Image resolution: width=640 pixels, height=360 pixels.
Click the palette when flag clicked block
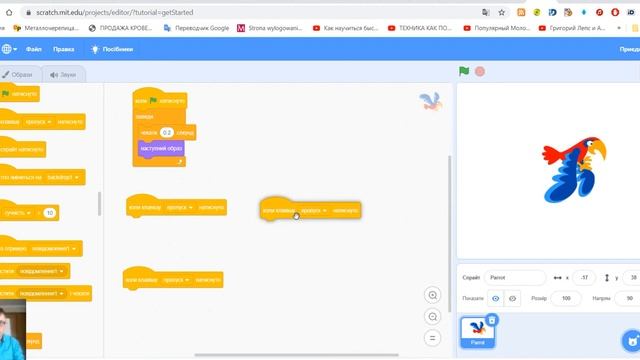(x=20, y=93)
